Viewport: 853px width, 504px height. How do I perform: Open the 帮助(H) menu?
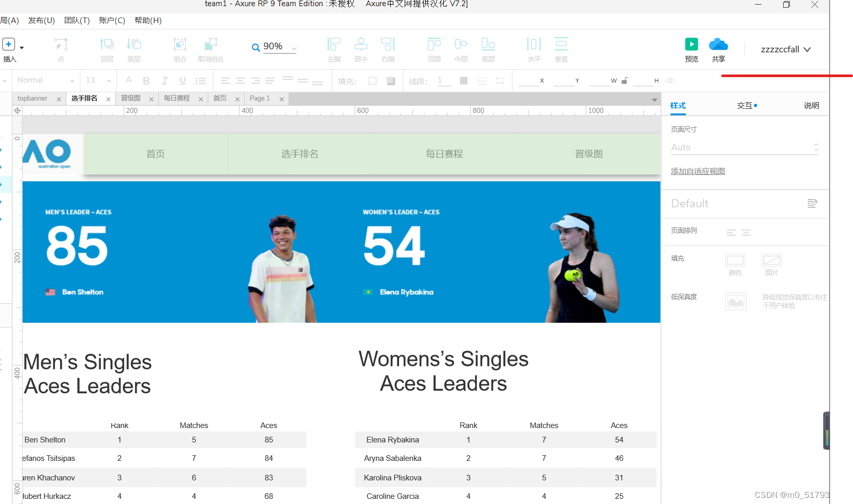[x=148, y=21]
